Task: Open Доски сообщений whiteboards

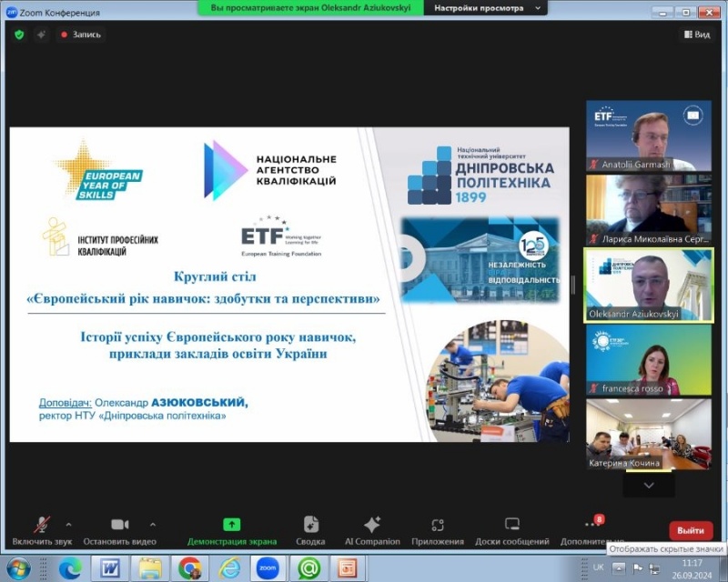Action: click(512, 526)
